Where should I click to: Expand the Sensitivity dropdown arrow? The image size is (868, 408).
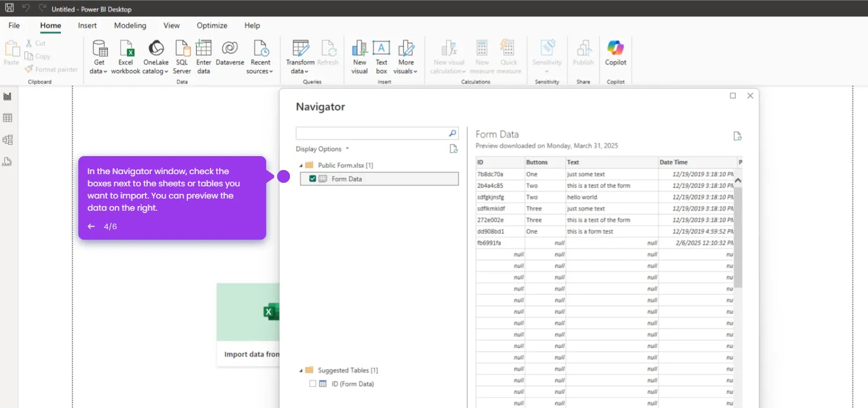[547, 72]
